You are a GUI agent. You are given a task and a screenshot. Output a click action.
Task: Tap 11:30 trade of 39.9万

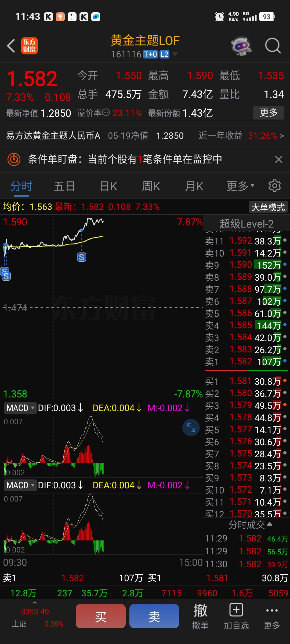(246, 564)
